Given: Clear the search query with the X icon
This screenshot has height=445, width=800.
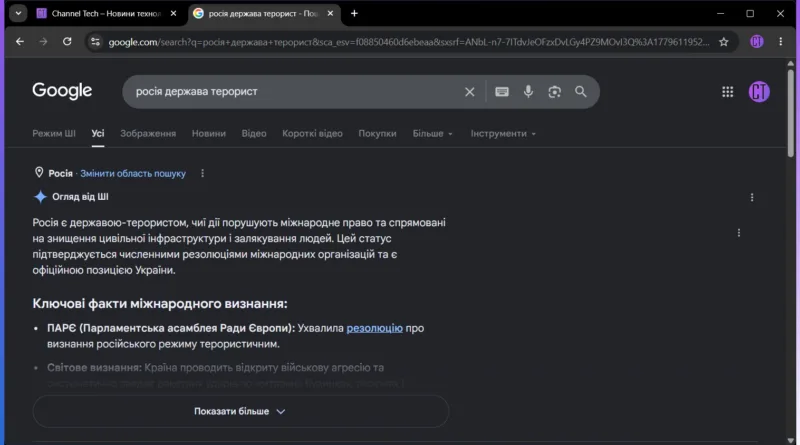Looking at the screenshot, I should click(469, 92).
